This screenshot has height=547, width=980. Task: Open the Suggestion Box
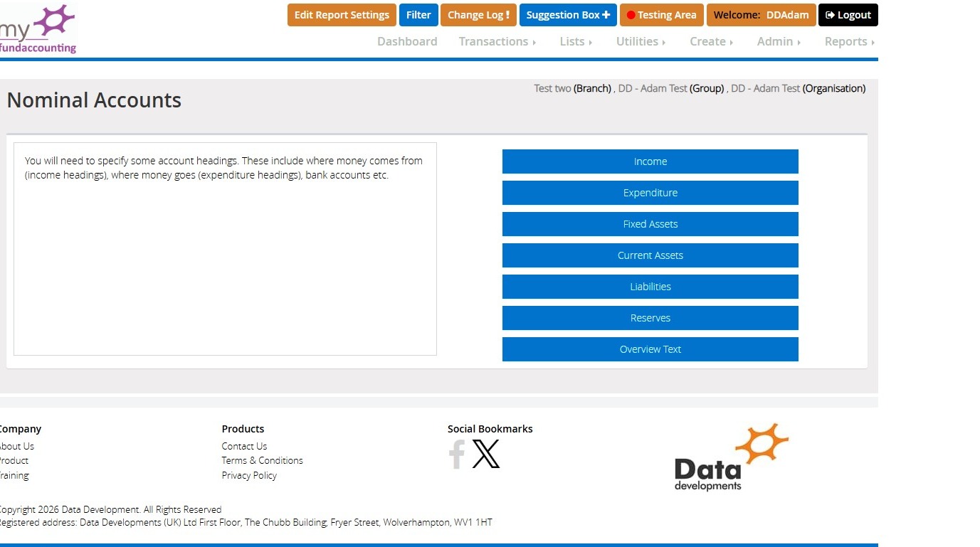[x=568, y=15]
